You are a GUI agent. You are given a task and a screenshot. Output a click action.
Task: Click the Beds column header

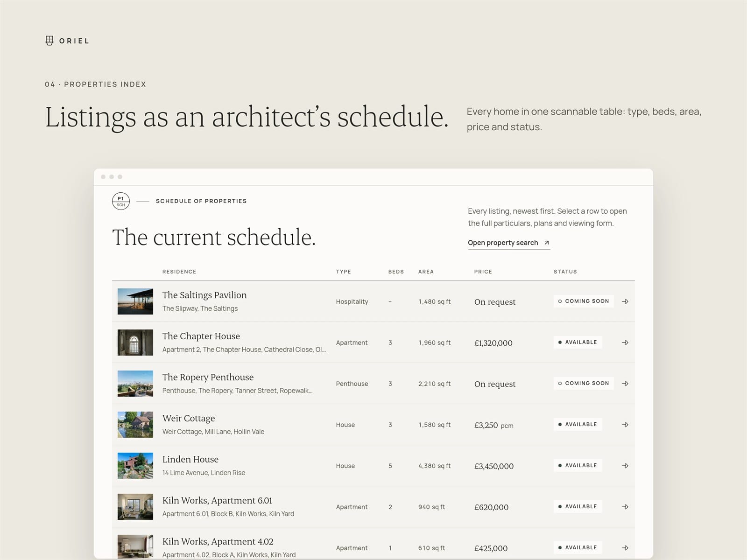pyautogui.click(x=396, y=272)
